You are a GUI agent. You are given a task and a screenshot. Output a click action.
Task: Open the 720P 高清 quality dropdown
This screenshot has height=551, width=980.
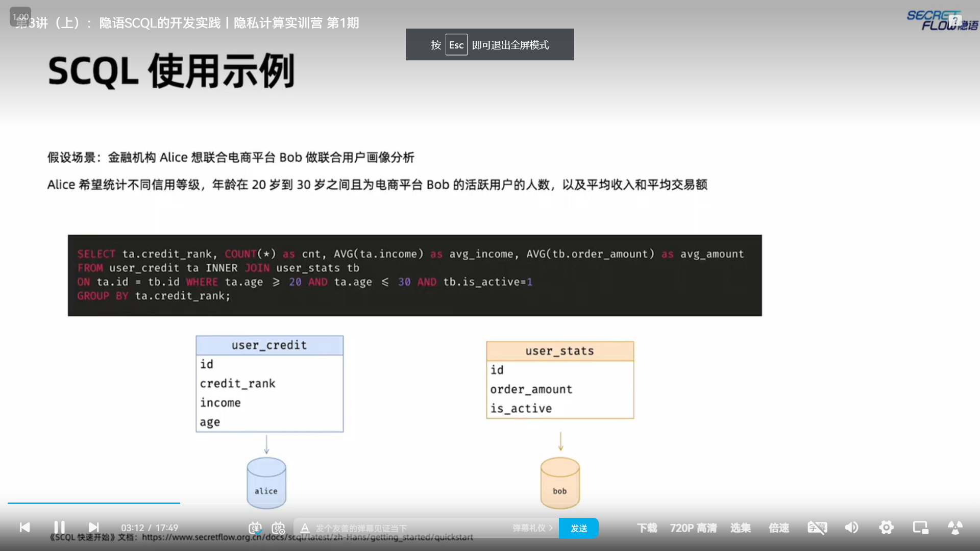pos(693,528)
